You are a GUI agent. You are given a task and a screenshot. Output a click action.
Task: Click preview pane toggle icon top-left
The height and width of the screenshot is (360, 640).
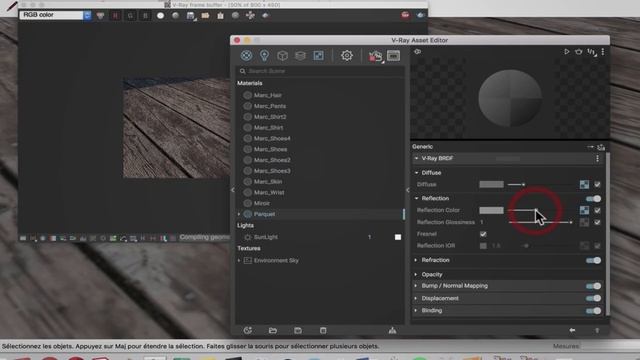[x=418, y=52]
